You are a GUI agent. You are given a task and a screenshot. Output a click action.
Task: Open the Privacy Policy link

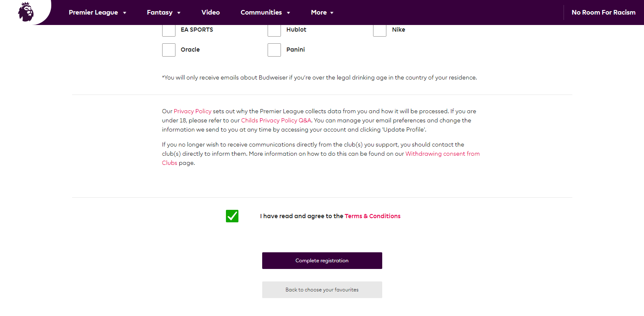[x=193, y=111]
